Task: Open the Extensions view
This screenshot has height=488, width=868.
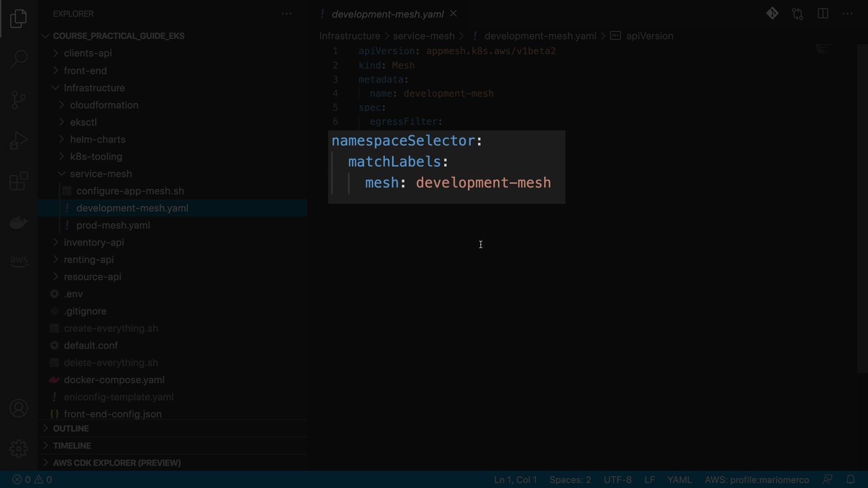Action: (19, 181)
